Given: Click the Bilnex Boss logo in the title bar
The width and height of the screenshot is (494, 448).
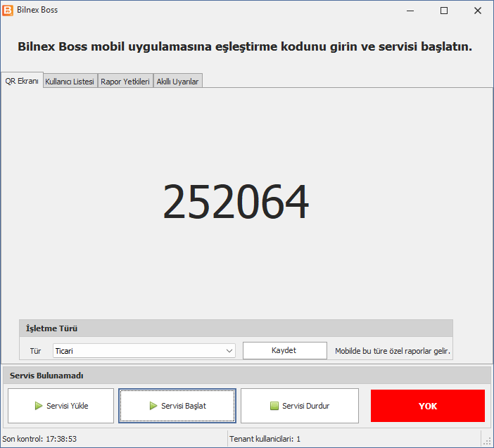Looking at the screenshot, I should 8,10.
